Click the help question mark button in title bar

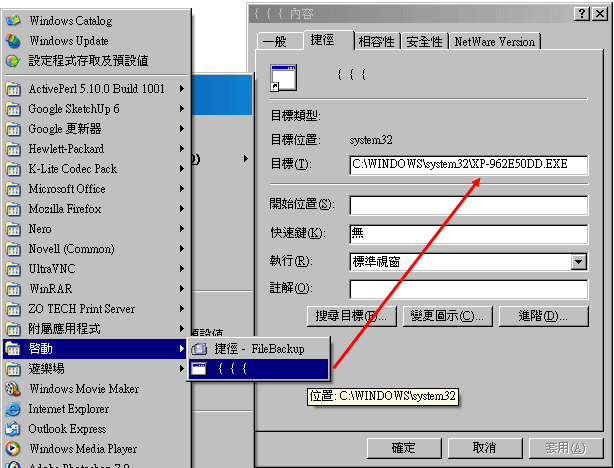pos(581,14)
